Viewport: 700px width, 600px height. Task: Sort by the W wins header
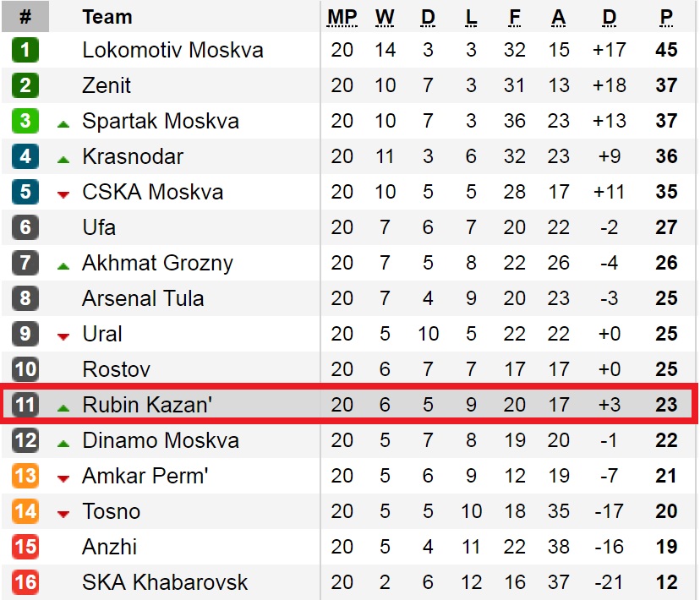coord(385,18)
